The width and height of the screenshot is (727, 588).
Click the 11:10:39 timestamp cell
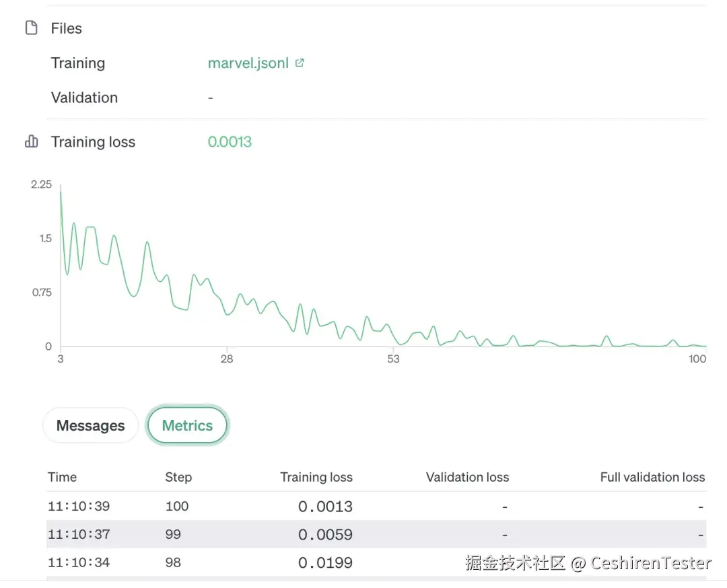pyautogui.click(x=79, y=507)
